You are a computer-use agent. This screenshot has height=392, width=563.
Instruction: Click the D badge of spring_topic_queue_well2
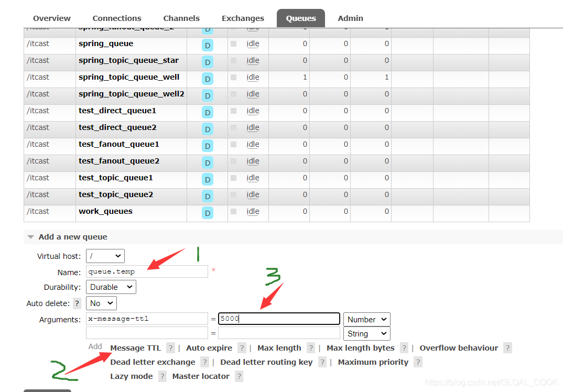point(208,95)
